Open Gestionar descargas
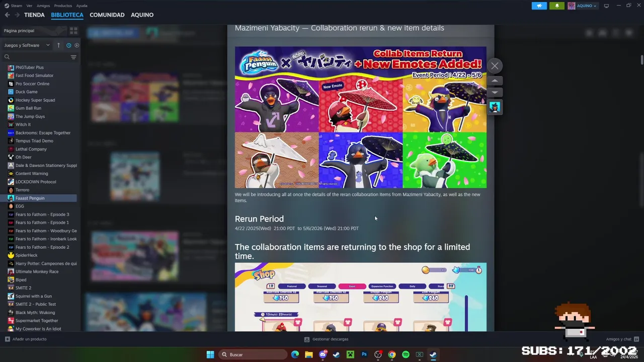Viewport: 644px width, 362px height. pyautogui.click(x=326, y=339)
